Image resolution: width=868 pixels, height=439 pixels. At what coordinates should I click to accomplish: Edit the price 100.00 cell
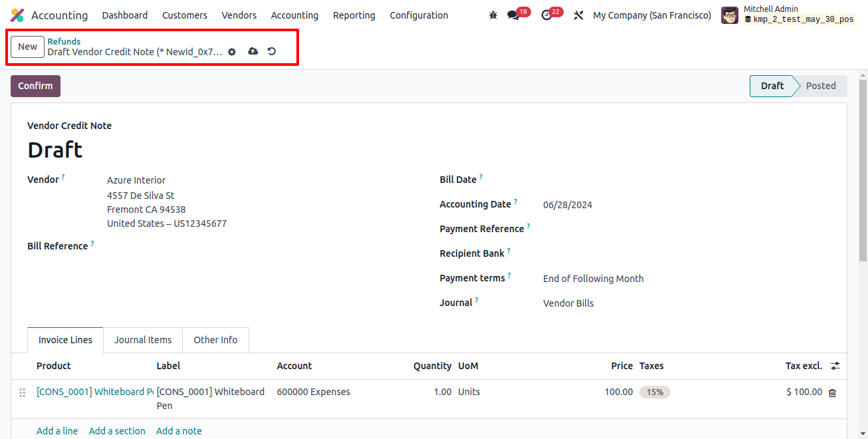coord(619,392)
